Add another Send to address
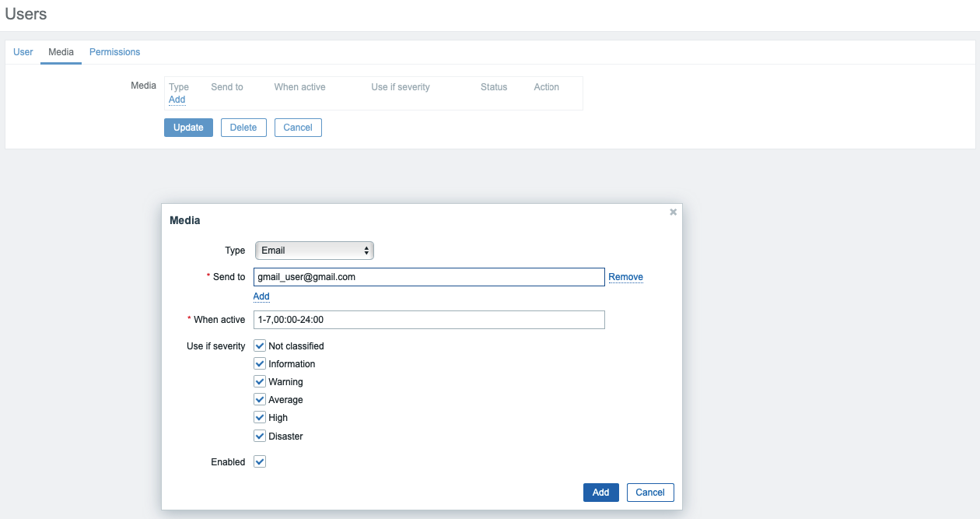The width and height of the screenshot is (980, 519). (x=261, y=296)
